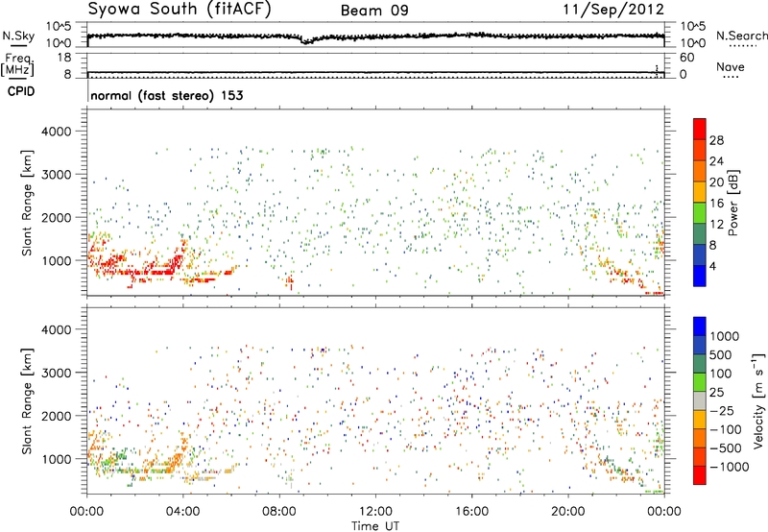Click the 'Power [dB]' colorbar label
The width and height of the screenshot is (768, 532).
732,203
